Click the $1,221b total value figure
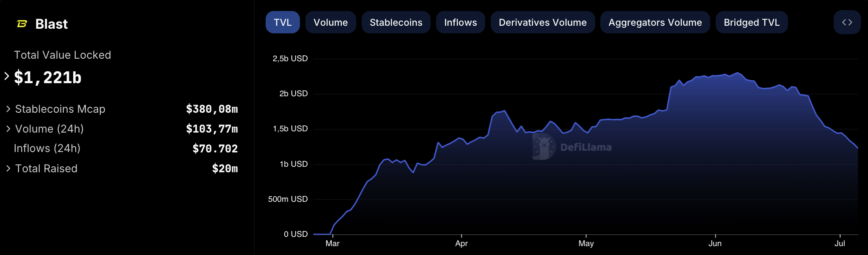 pos(48,78)
